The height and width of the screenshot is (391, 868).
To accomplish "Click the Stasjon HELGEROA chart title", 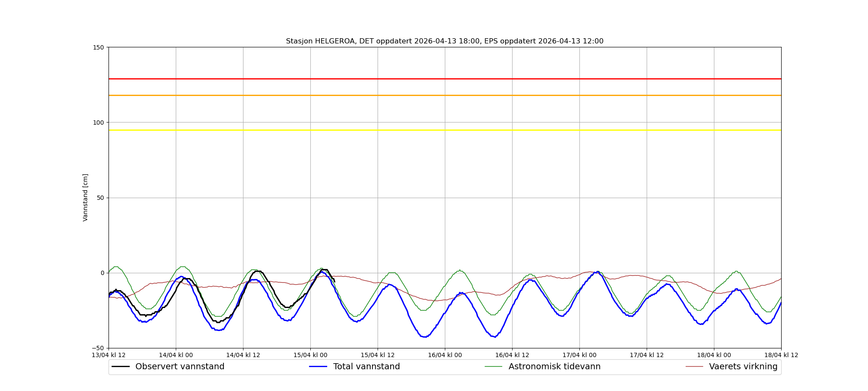I will 444,41.
